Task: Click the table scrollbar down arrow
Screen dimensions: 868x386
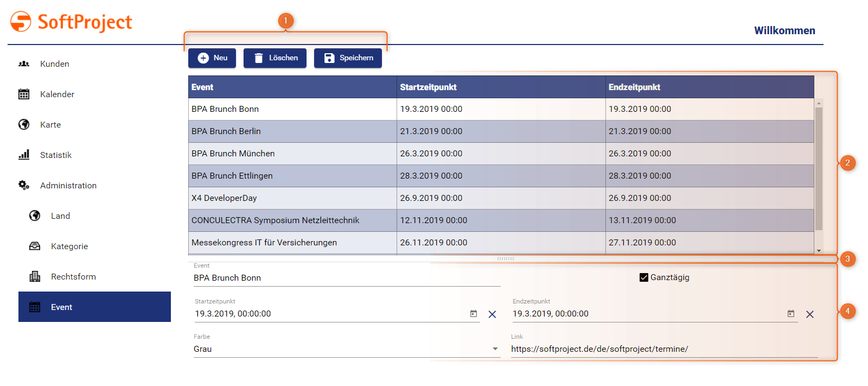Action: [819, 251]
